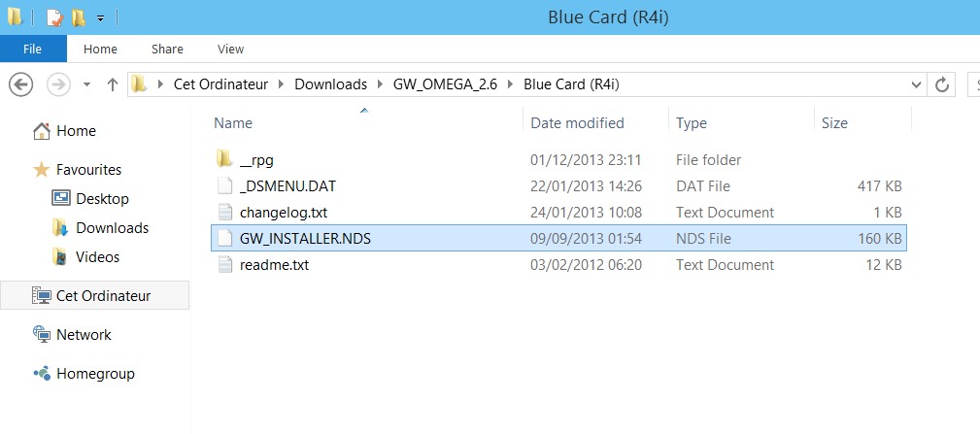Expand the chevron after Cet Ordinateur in the address bar

click(281, 84)
